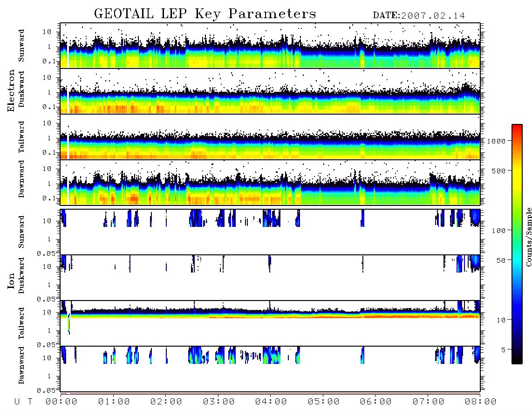Viewport: 532px width, 410px height.
Task: Click the Ion Duskward spectrogram panel
Action: pyautogui.click(x=270, y=278)
